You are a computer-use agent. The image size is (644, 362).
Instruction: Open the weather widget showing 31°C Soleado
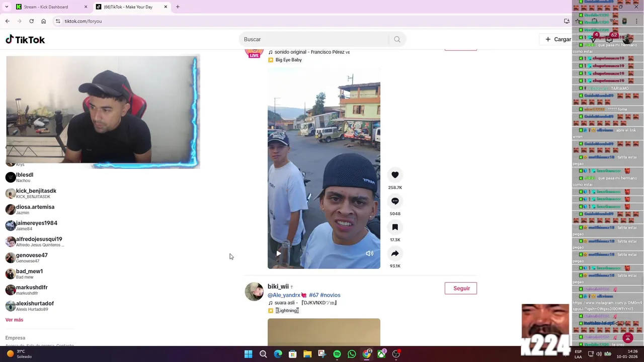19,354
